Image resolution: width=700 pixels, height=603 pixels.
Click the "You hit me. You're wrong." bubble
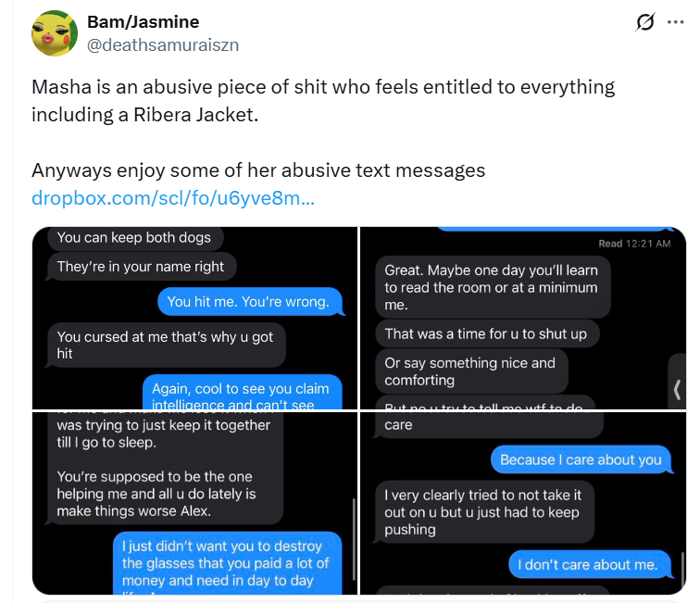(249, 302)
